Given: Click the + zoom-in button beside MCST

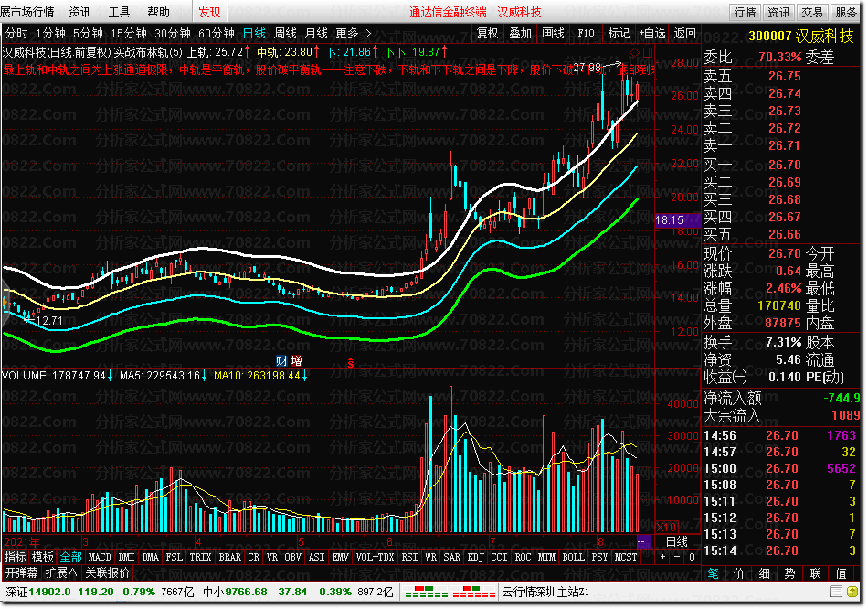Looking at the screenshot, I should 662,557.
